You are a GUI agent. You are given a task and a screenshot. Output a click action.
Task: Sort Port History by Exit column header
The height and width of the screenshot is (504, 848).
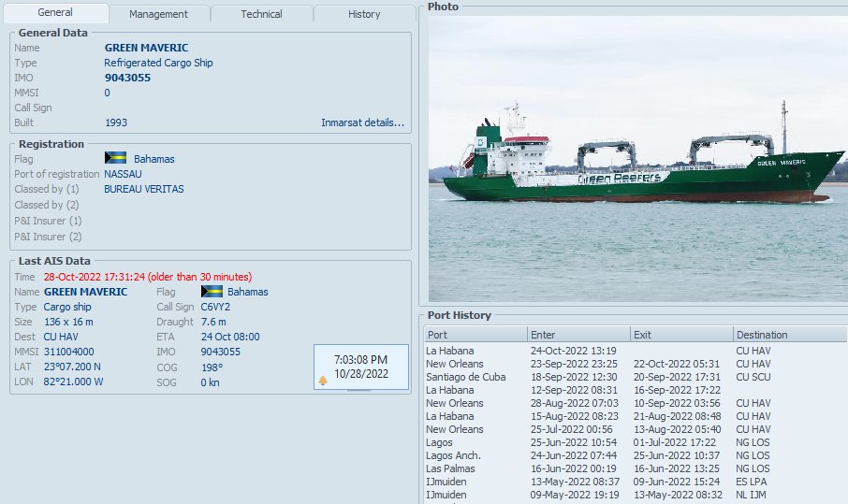tap(681, 335)
